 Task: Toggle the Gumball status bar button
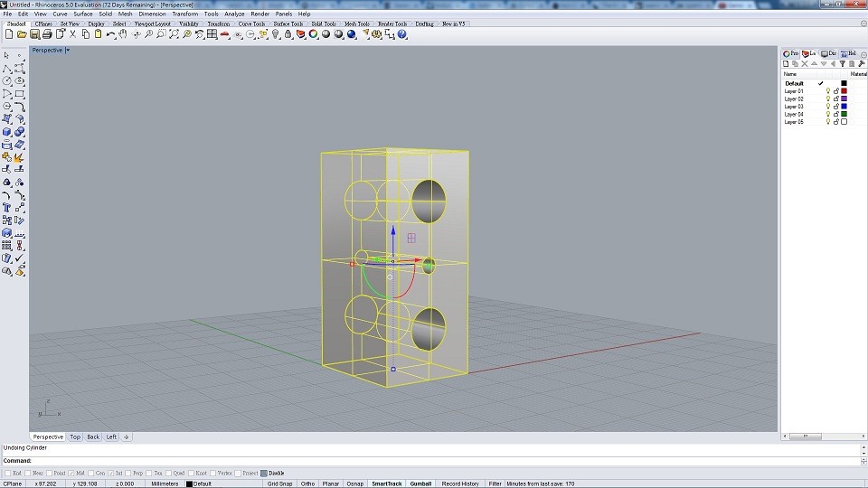pyautogui.click(x=420, y=483)
